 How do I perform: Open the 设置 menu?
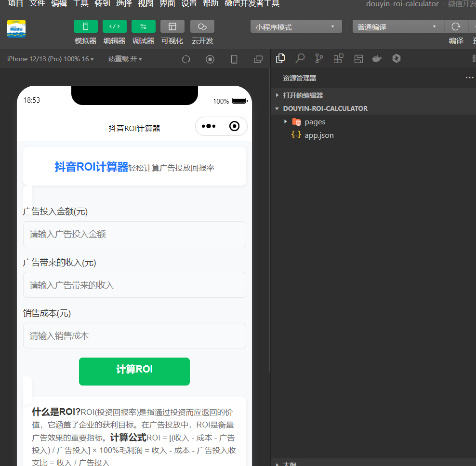click(x=189, y=4)
